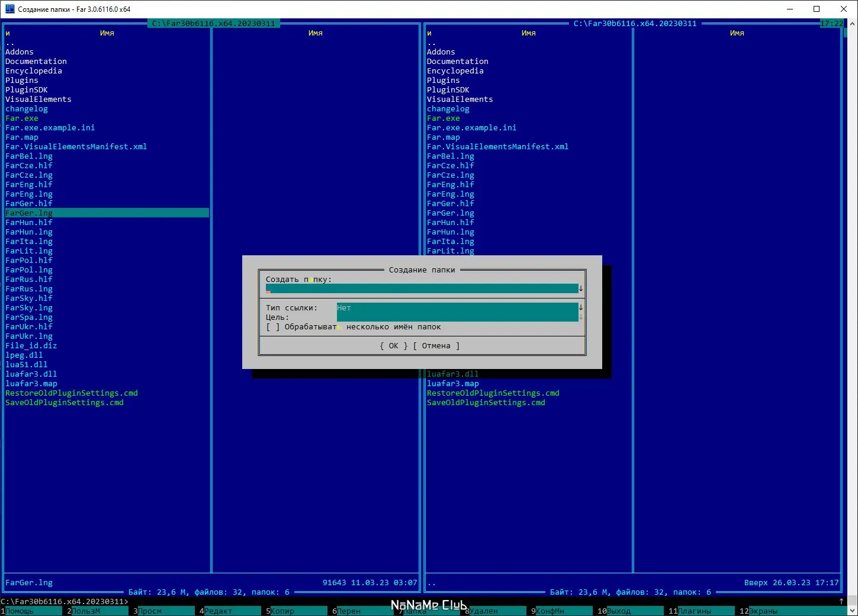Open history arrow of 'Создать папку' field
This screenshot has width=858, height=616.
[x=581, y=288]
